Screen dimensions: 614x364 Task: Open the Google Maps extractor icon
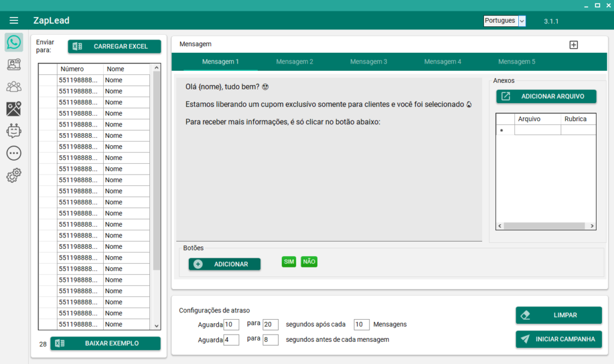pos(13,109)
